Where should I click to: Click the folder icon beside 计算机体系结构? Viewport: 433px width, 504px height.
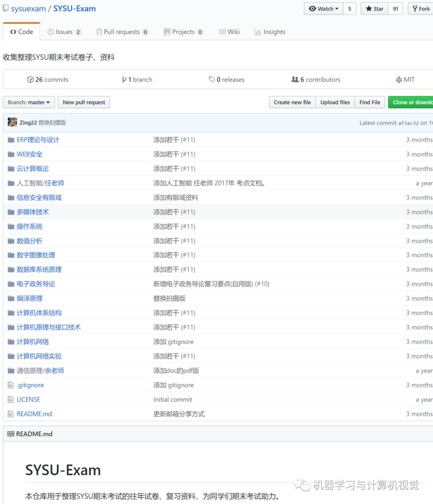click(x=11, y=313)
